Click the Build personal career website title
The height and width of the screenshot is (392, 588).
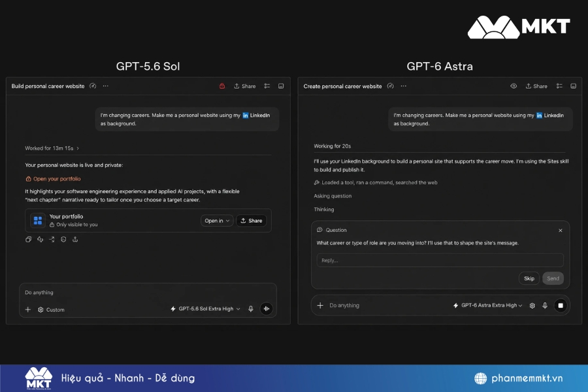[48, 86]
